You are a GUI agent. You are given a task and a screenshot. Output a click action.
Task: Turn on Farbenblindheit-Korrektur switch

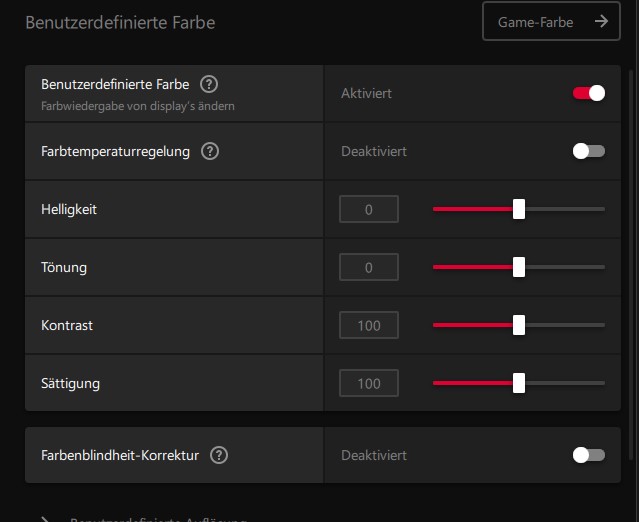(589, 455)
